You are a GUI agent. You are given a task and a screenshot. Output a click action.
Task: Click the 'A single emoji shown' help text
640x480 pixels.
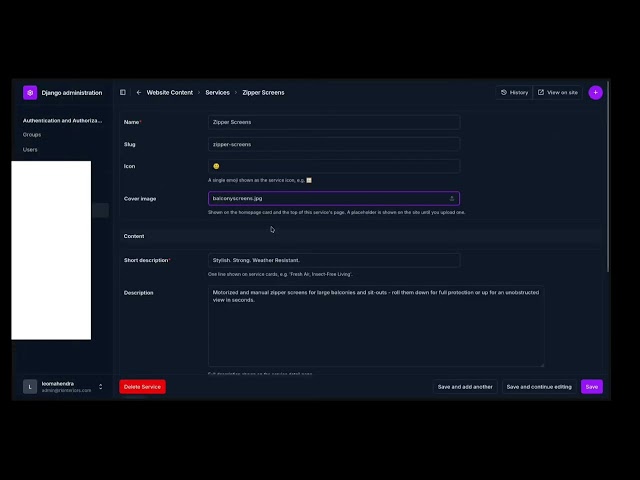pyautogui.click(x=260, y=180)
